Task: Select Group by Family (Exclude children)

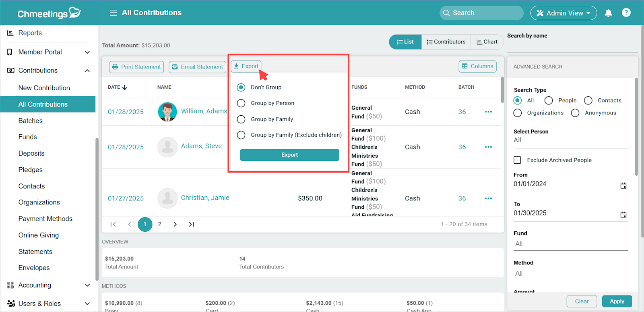Action: point(241,135)
